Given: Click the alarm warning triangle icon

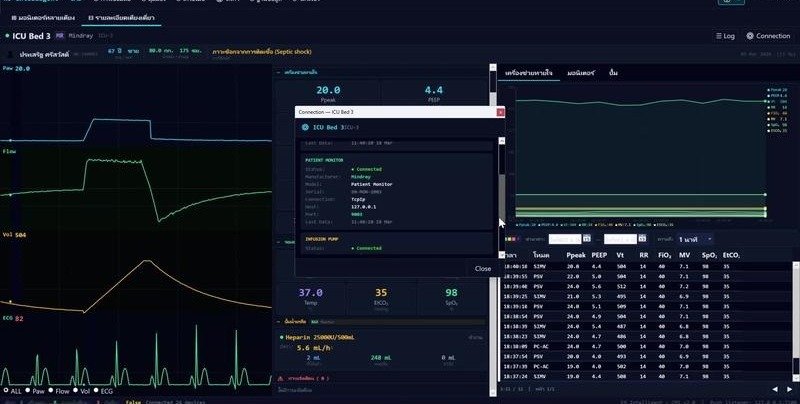Looking at the screenshot, I should point(280,378).
